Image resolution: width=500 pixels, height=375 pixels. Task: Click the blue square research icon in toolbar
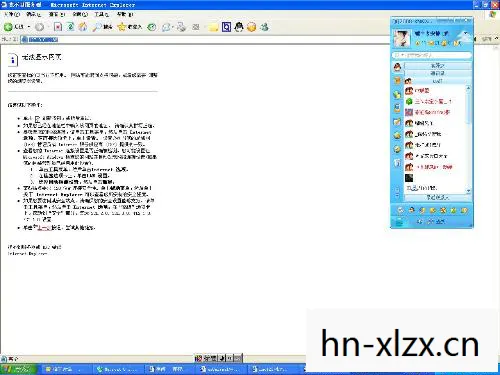(x=226, y=27)
